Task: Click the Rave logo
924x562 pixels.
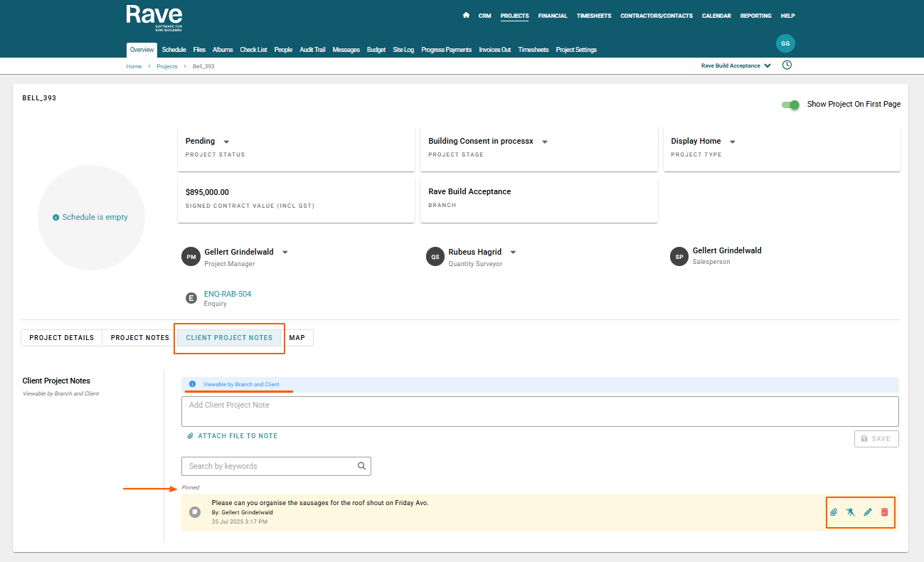Action: tap(154, 18)
